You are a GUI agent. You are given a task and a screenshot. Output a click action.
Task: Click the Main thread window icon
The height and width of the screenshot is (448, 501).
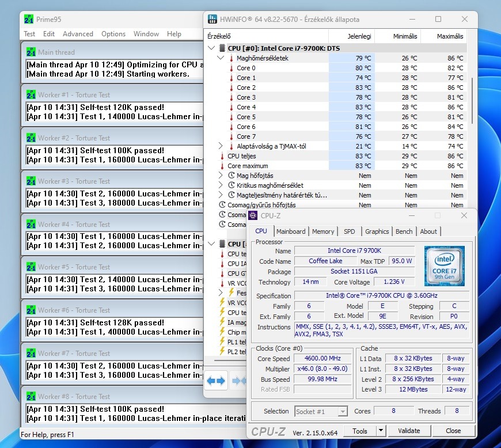pyautogui.click(x=31, y=52)
